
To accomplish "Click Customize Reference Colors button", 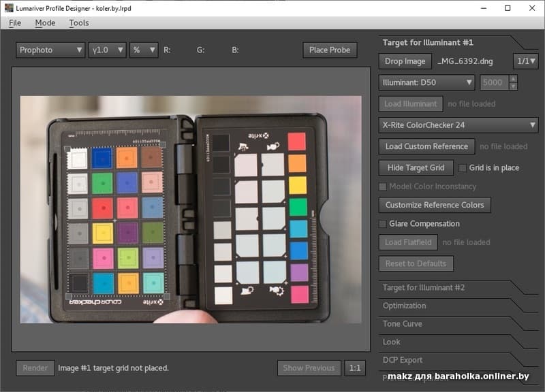I will point(435,205).
